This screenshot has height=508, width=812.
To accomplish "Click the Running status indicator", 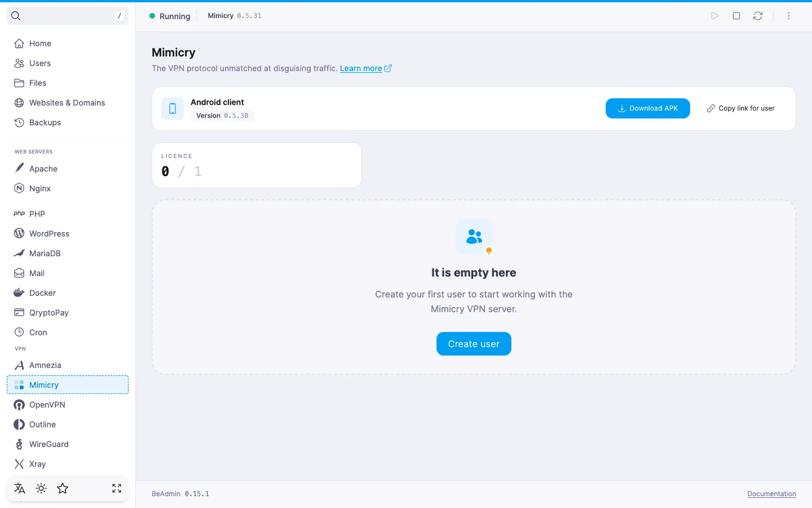I will (x=170, y=16).
